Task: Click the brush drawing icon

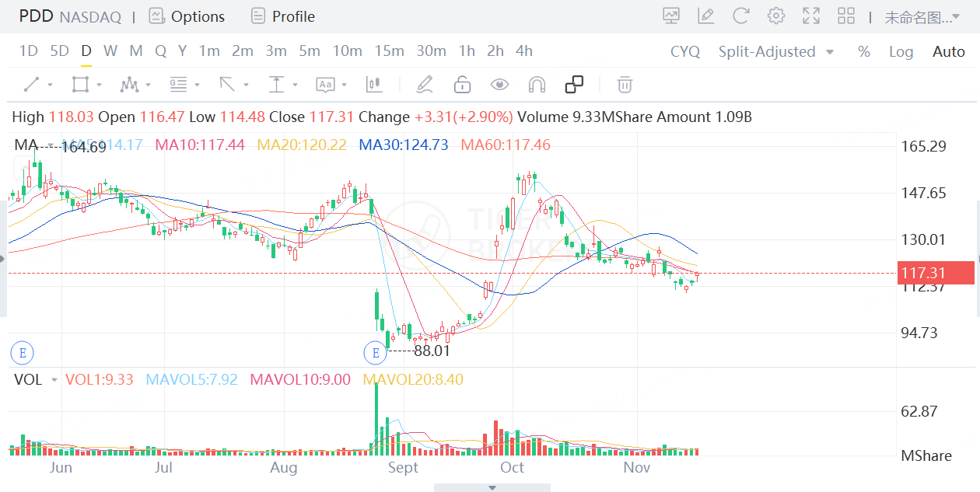Action: pos(425,85)
